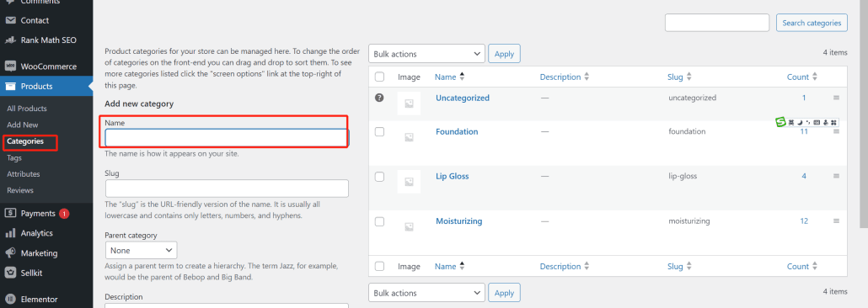Click Lip Gloss product count 4
868x308 pixels.
[x=804, y=176]
